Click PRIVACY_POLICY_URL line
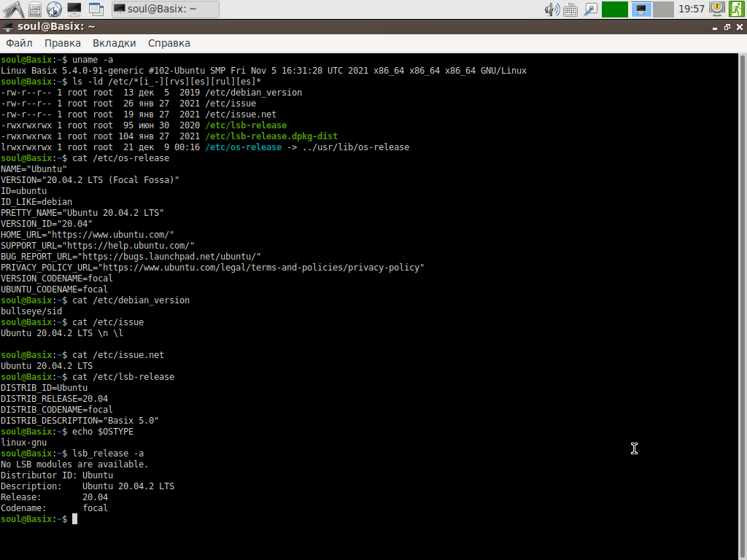Image resolution: width=747 pixels, height=560 pixels. click(212, 268)
